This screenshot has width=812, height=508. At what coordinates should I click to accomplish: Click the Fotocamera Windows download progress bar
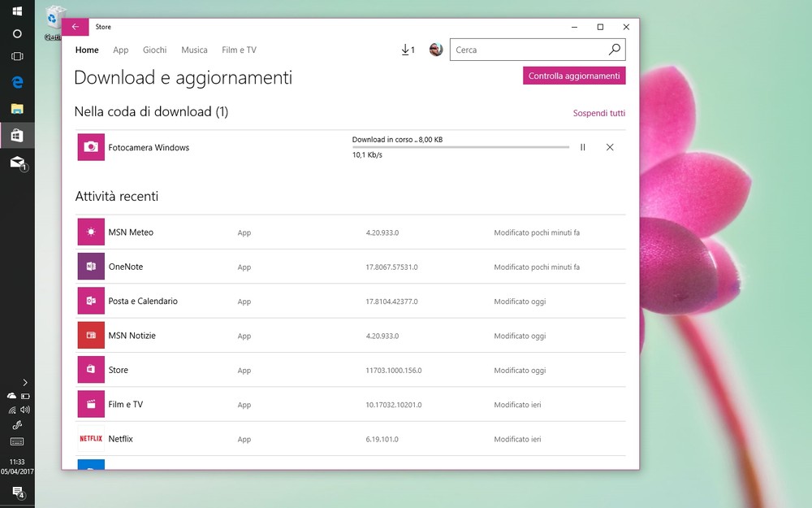[460, 147]
